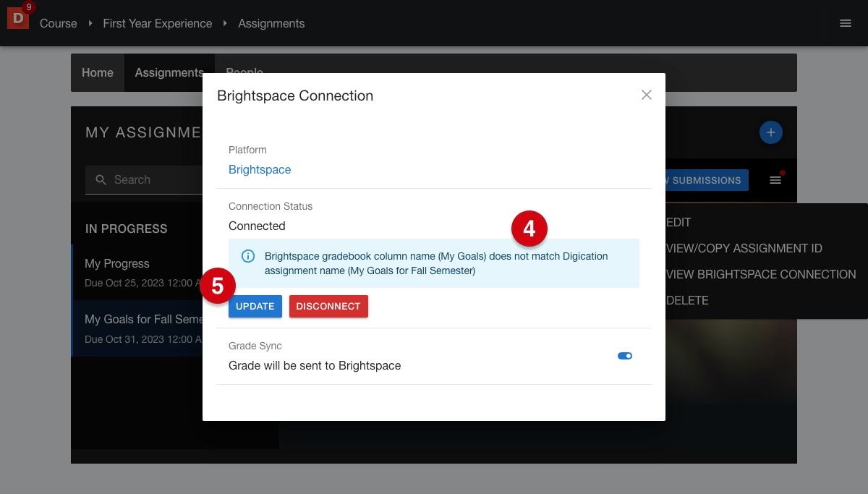The width and height of the screenshot is (868, 494).
Task: Choose View Brightspace Connection menu item
Action: (x=761, y=274)
